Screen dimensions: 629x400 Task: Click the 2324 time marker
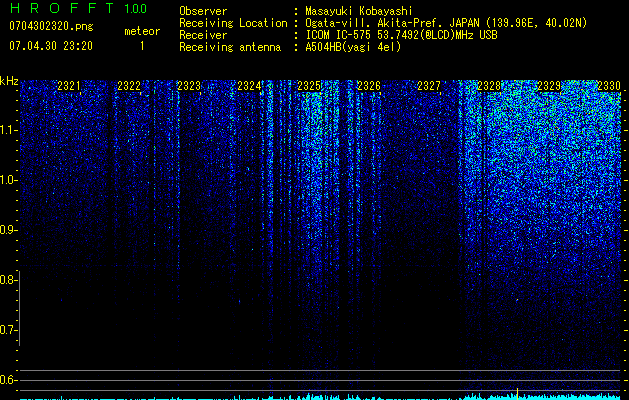(249, 85)
